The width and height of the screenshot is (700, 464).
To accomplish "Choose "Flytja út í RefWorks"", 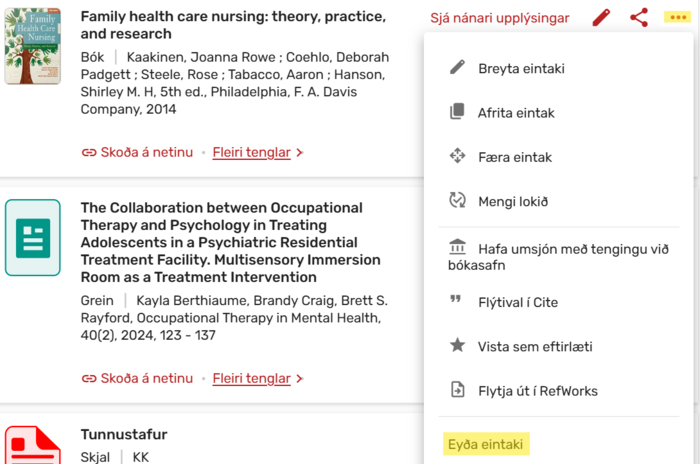I will tap(537, 390).
